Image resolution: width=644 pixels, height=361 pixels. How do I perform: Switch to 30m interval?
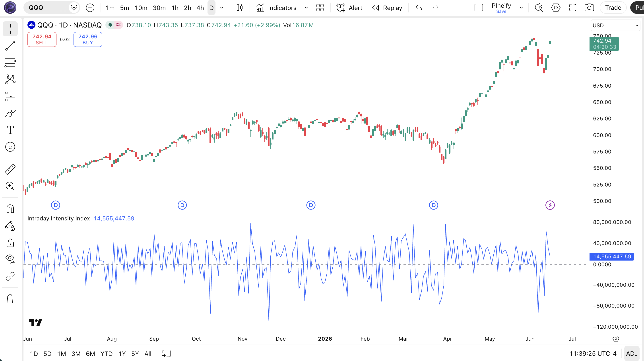tap(159, 8)
